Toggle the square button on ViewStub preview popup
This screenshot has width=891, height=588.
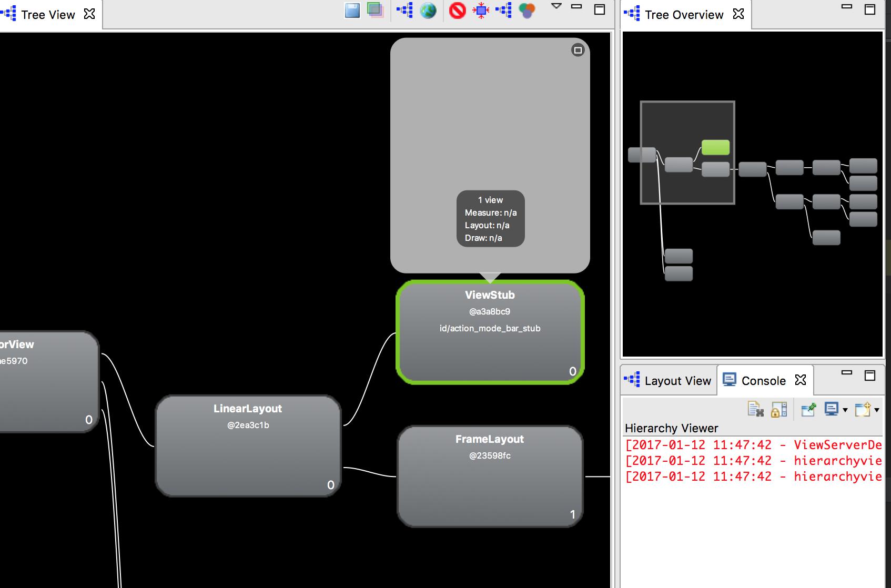[x=578, y=50]
